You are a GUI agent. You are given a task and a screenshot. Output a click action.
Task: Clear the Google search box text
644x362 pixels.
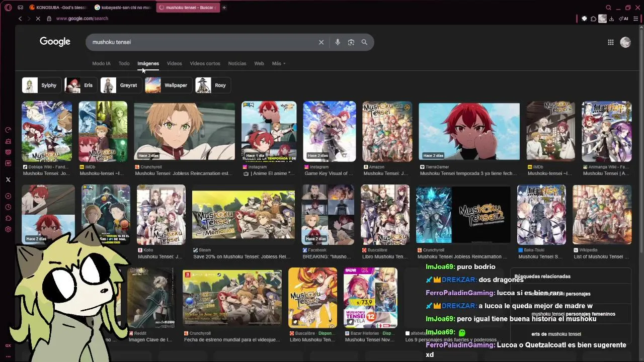pyautogui.click(x=321, y=42)
